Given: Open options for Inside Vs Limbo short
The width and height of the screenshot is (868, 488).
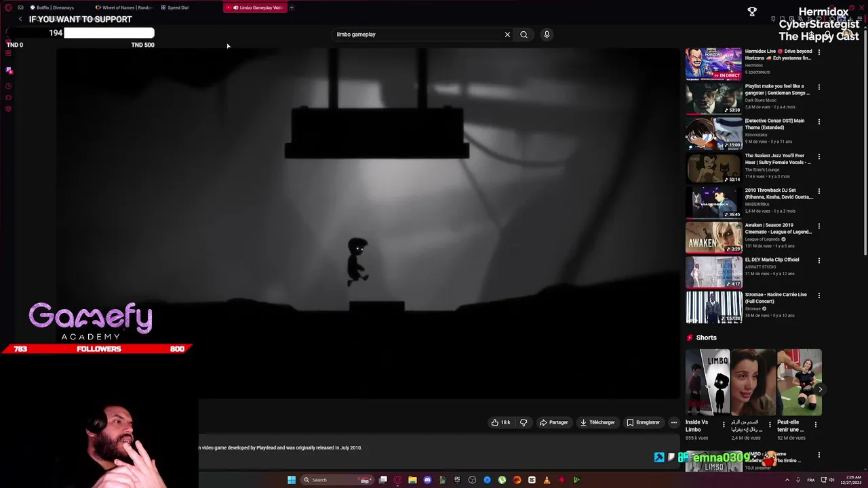Looking at the screenshot, I should (x=723, y=425).
